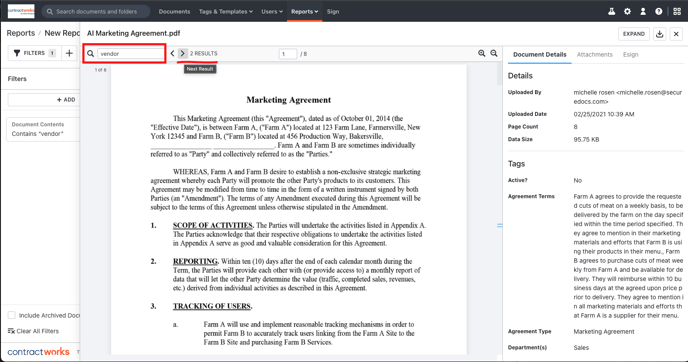
Task: Go to previous search result arrow
Action: [172, 54]
